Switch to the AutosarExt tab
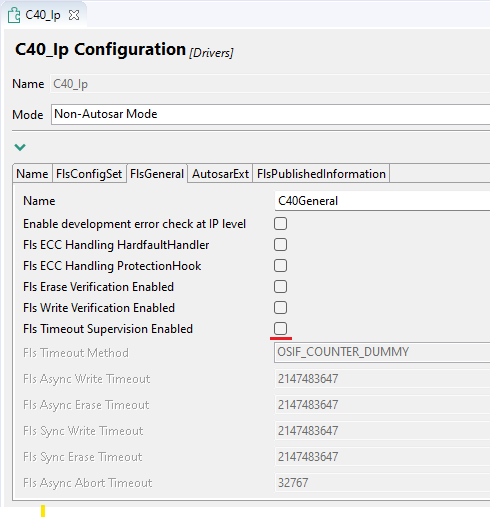Image resolution: width=490 pixels, height=518 pixels. pos(220,174)
